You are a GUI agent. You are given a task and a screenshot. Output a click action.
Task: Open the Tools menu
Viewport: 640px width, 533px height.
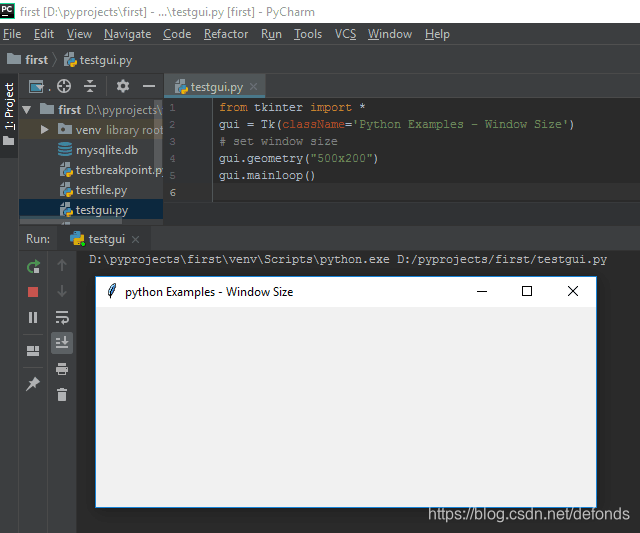(308, 34)
